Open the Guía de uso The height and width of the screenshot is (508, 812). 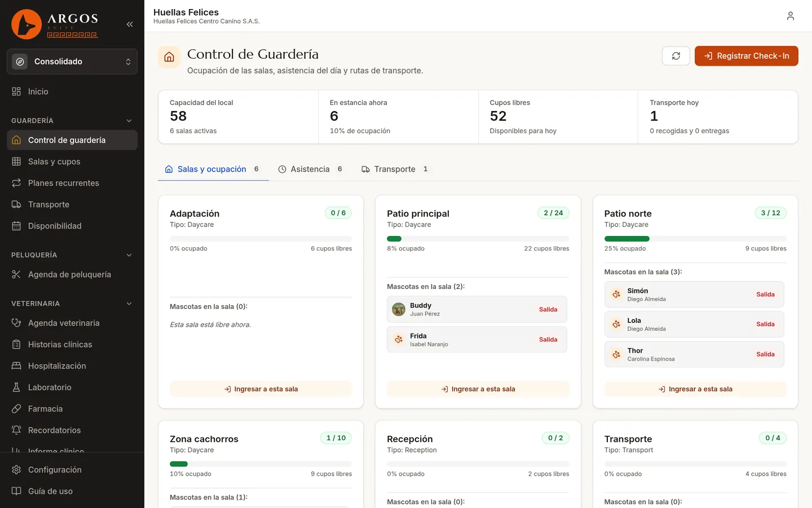click(72, 491)
